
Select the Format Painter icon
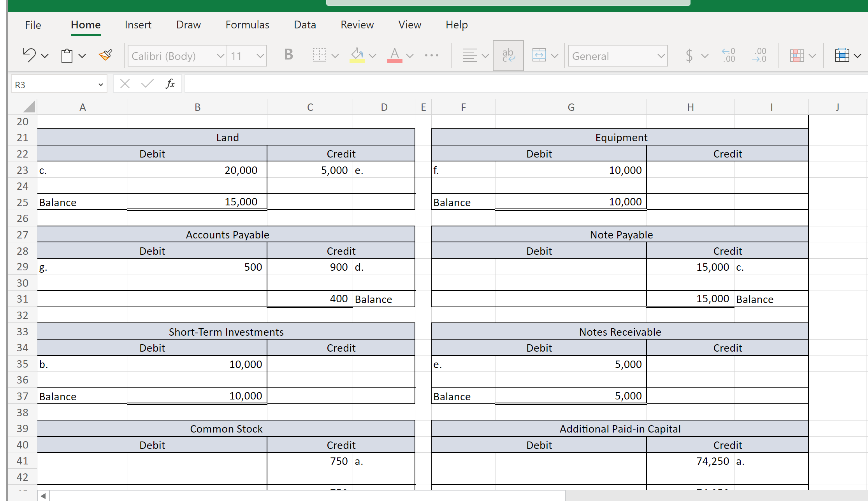[105, 55]
